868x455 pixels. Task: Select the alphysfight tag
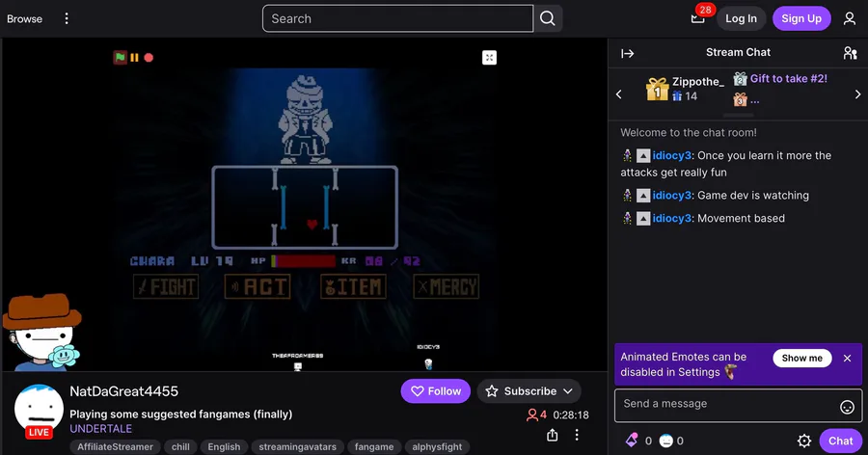(x=437, y=446)
